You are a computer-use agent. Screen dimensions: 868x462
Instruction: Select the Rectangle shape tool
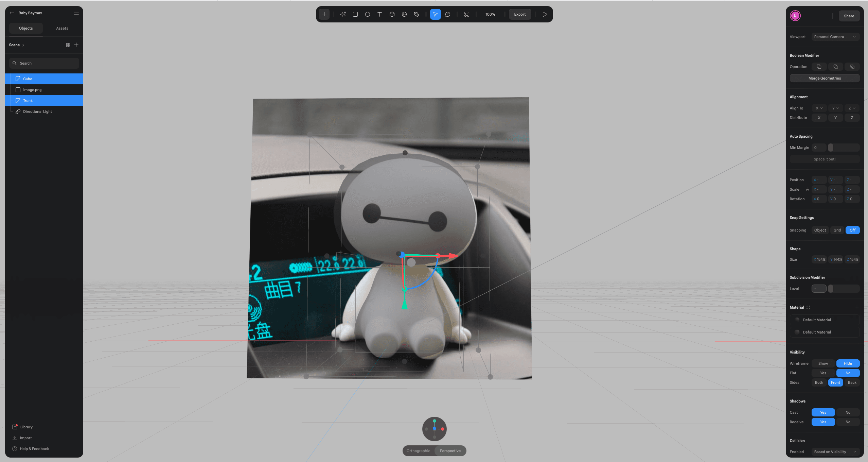click(x=355, y=14)
